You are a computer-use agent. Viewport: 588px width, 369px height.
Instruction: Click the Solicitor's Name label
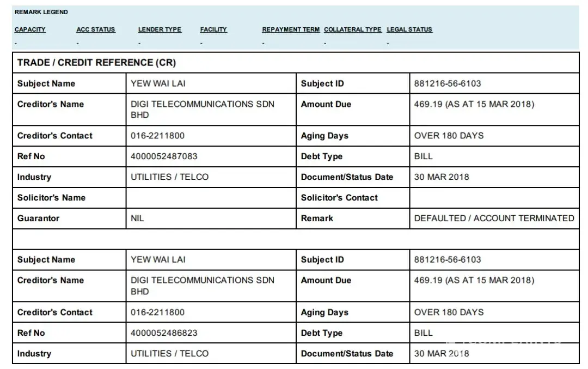point(51,198)
